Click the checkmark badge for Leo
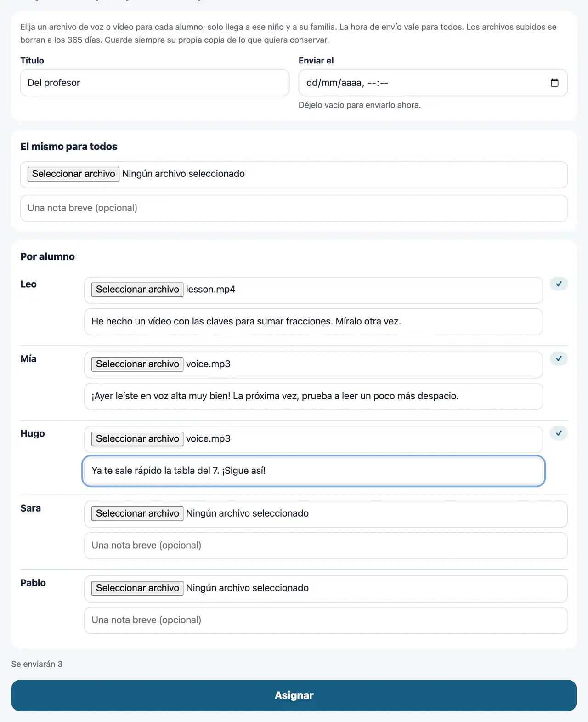This screenshot has width=588, height=722. point(559,284)
